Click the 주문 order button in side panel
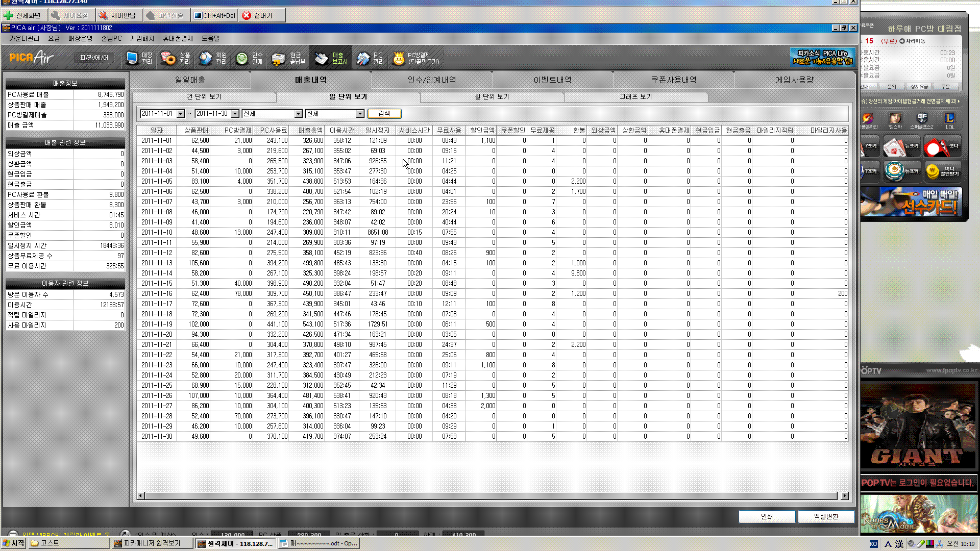Image resolution: width=980 pixels, height=551 pixels. point(946,87)
